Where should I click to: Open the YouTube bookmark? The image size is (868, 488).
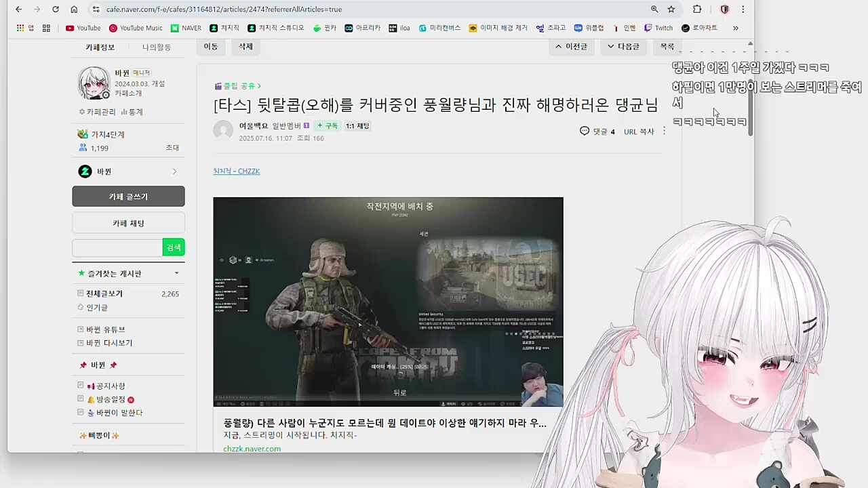pyautogui.click(x=83, y=28)
